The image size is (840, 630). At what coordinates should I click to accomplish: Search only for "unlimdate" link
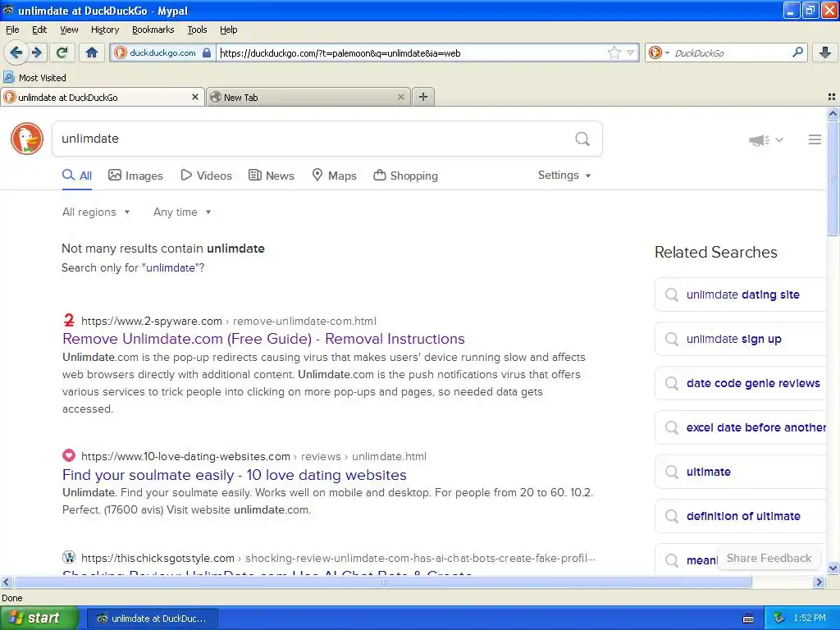[x=171, y=268]
